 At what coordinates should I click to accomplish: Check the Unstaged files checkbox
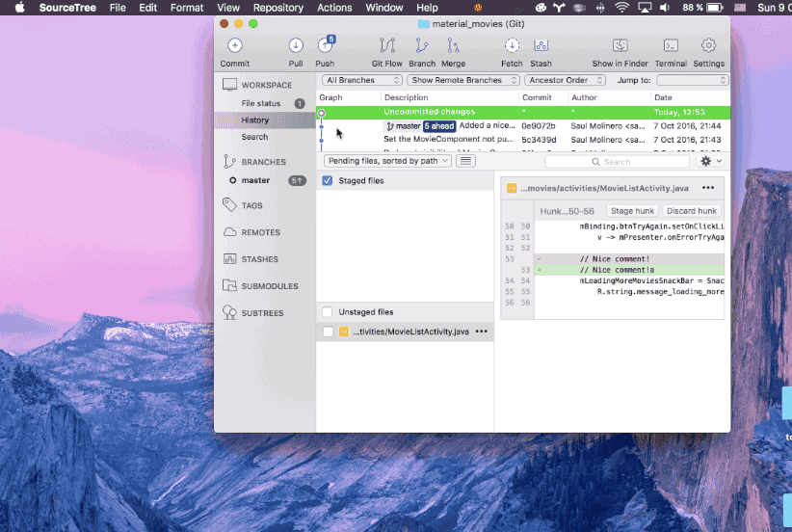[x=328, y=311]
